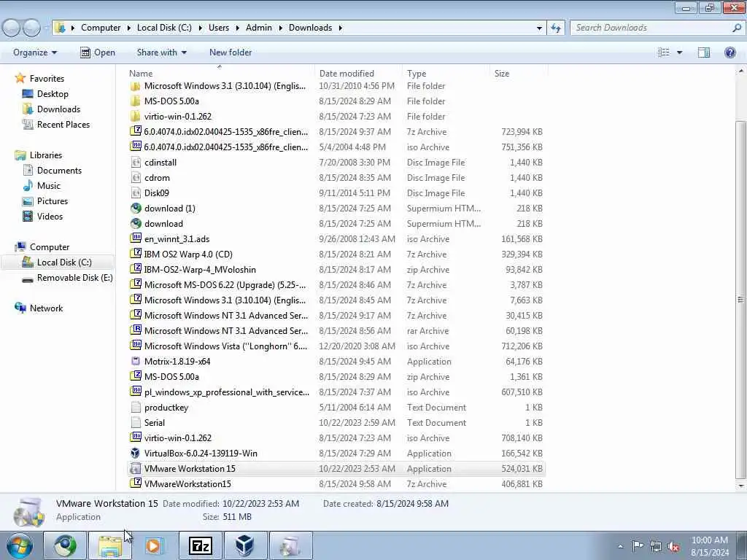Image resolution: width=747 pixels, height=560 pixels.
Task: Select the virtio-win-0.1.262 folder
Action: coord(336,116)
